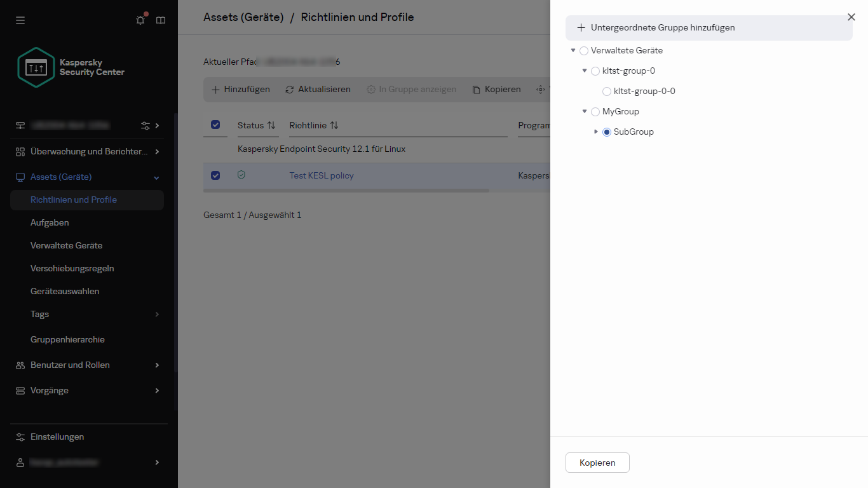868x488 pixels.
Task: Click the policy status shield icon
Action: (x=241, y=175)
